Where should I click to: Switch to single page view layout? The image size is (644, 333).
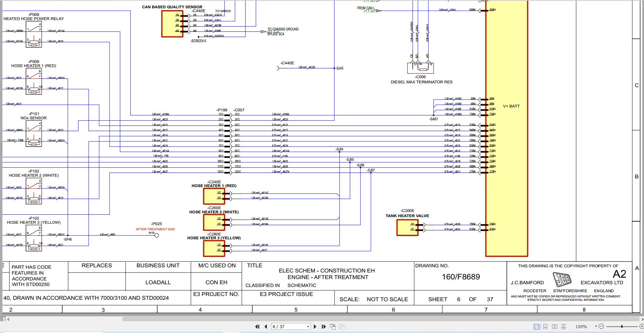[536, 326]
